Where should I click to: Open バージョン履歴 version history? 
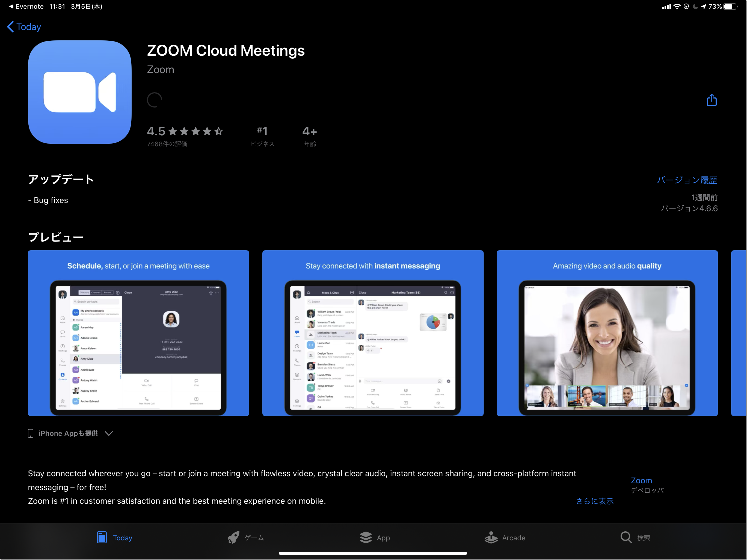(x=687, y=180)
